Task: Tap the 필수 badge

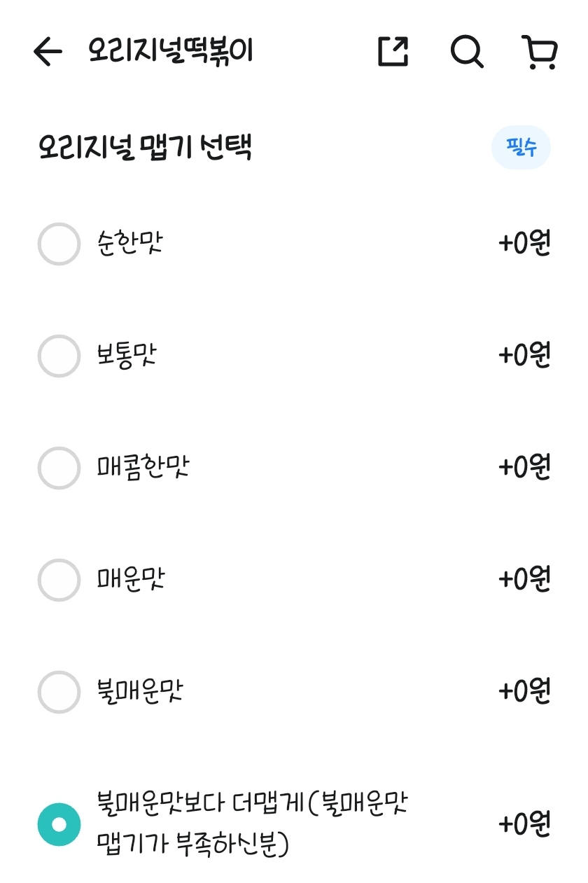Action: coord(521,148)
